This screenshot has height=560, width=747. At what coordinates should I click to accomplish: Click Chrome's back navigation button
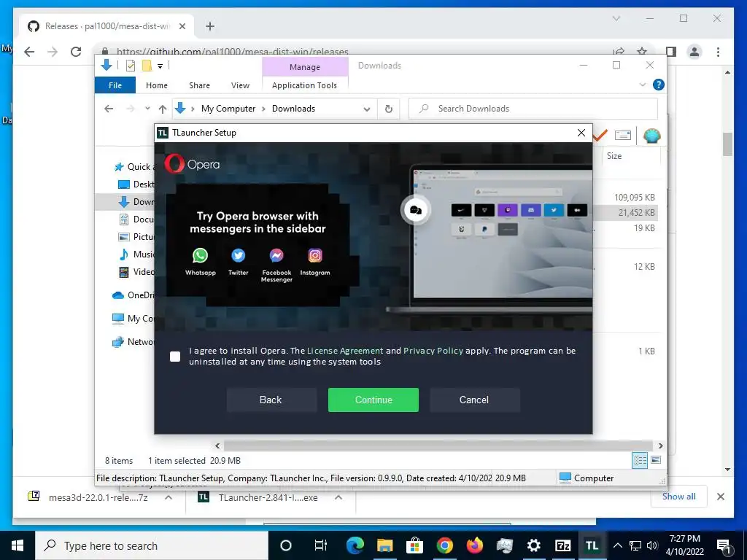29,52
